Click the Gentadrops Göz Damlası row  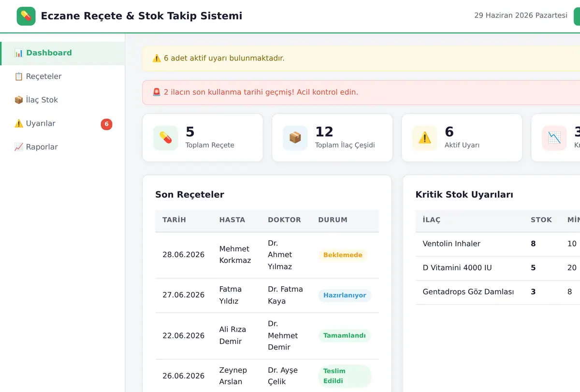[498, 292]
